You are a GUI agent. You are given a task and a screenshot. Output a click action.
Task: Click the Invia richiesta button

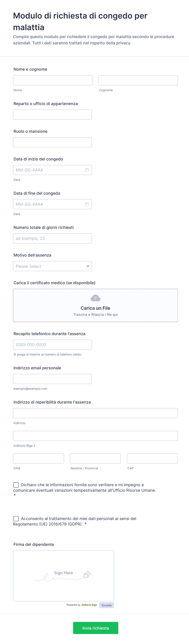tap(95, 628)
